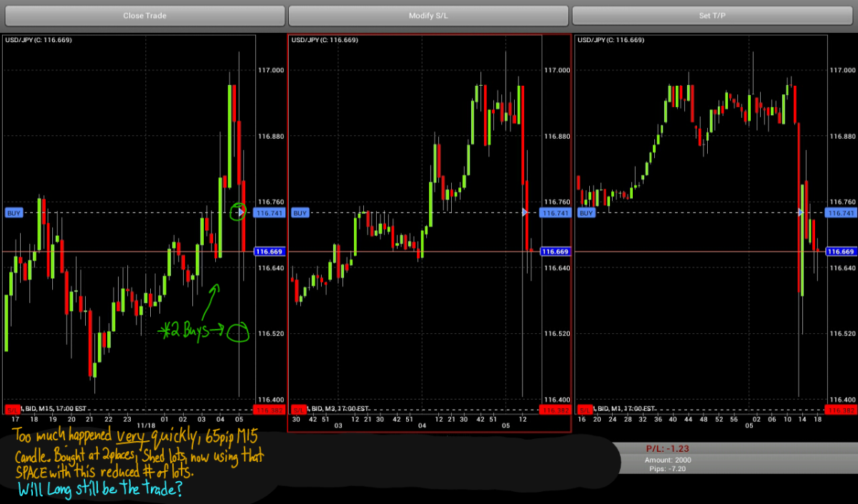The height and width of the screenshot is (504, 858).
Task: Click the 116.741 entry price tag on M1 chart
Action: coord(841,213)
